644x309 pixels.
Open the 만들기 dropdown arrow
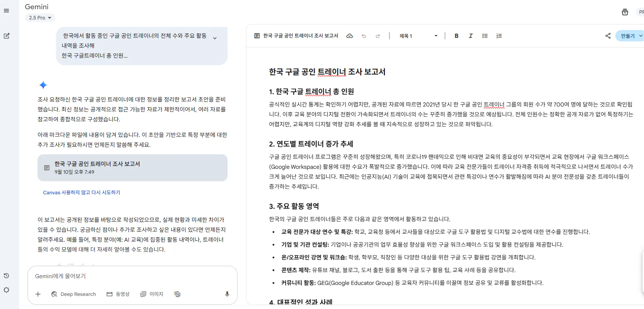coord(640,36)
